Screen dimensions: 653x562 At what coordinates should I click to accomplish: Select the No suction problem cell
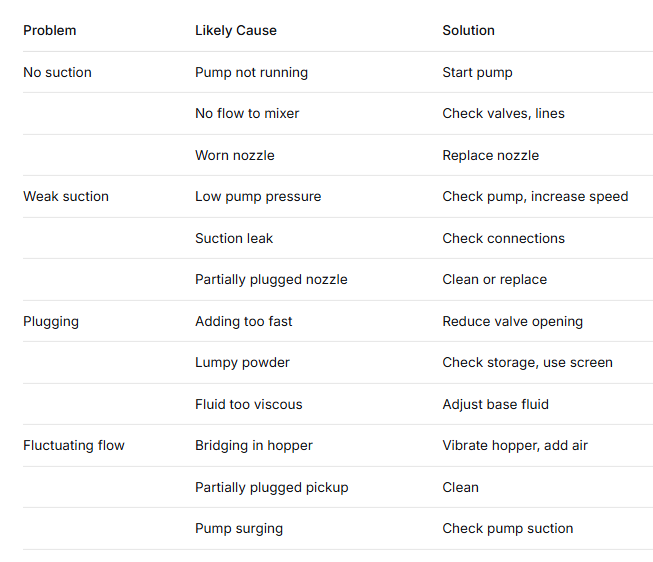[57, 72]
